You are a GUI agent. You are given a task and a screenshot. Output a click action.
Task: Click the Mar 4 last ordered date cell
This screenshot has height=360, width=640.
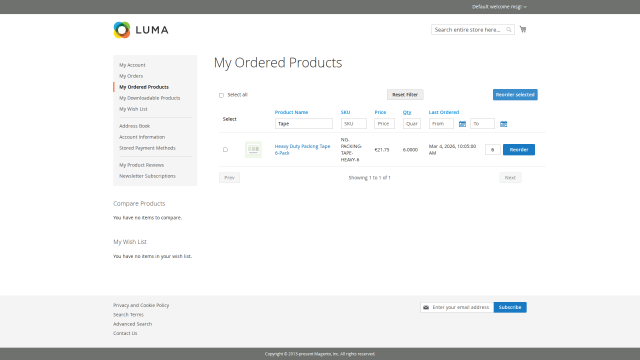(452, 150)
